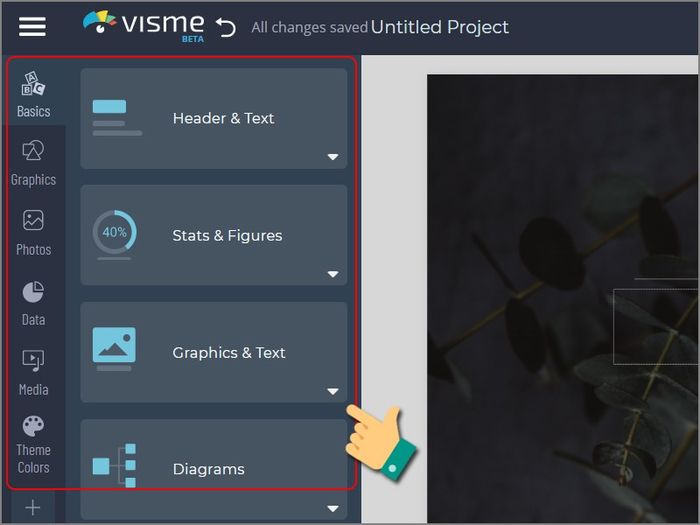Open the hamburger main menu
This screenshot has height=525, width=700.
[x=32, y=27]
